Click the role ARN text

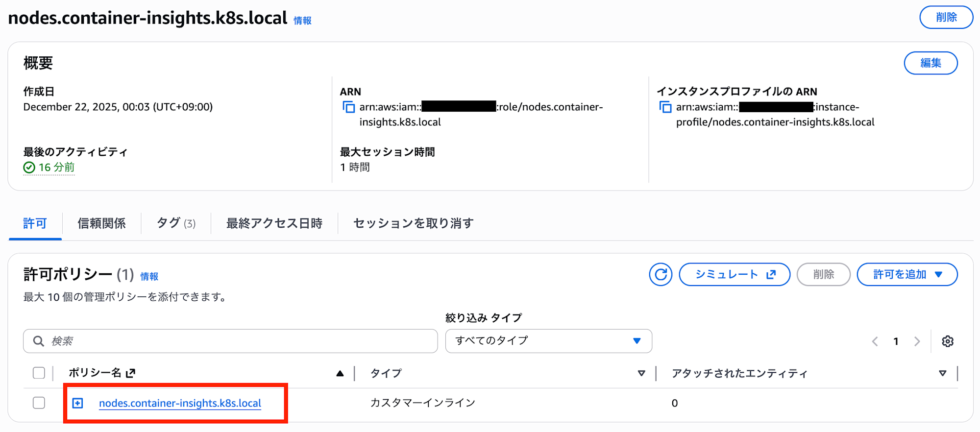481,114
